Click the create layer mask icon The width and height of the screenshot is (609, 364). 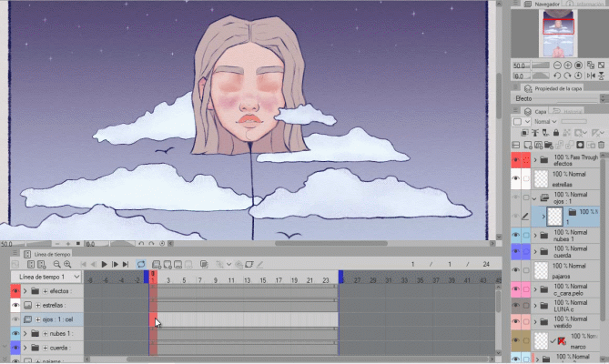click(x=580, y=145)
